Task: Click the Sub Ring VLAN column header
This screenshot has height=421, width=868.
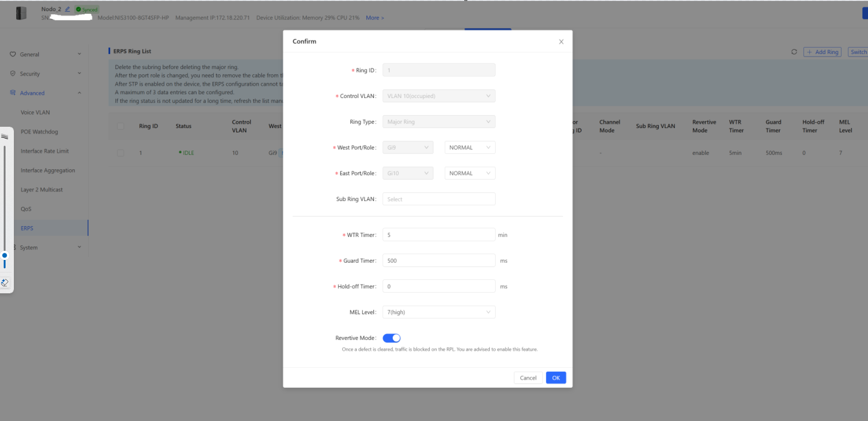Action: click(655, 126)
